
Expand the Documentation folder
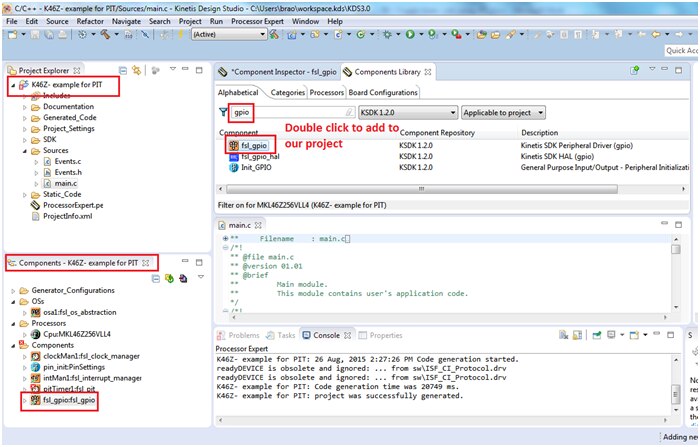[x=26, y=106]
